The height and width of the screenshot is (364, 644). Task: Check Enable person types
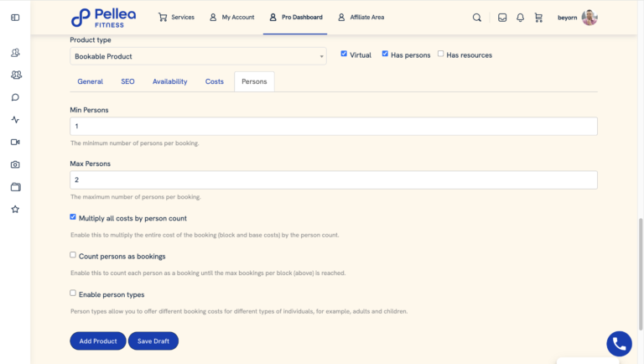click(x=73, y=294)
